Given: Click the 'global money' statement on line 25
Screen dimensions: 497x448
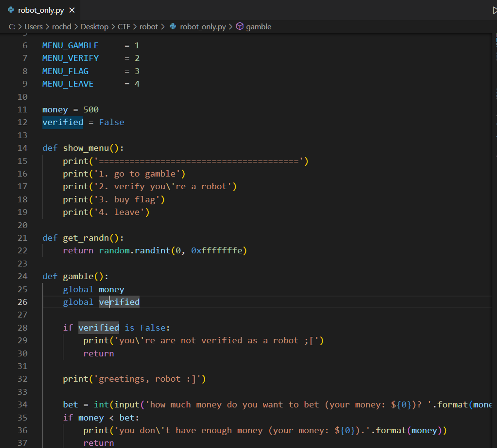Looking at the screenshot, I should [94, 289].
